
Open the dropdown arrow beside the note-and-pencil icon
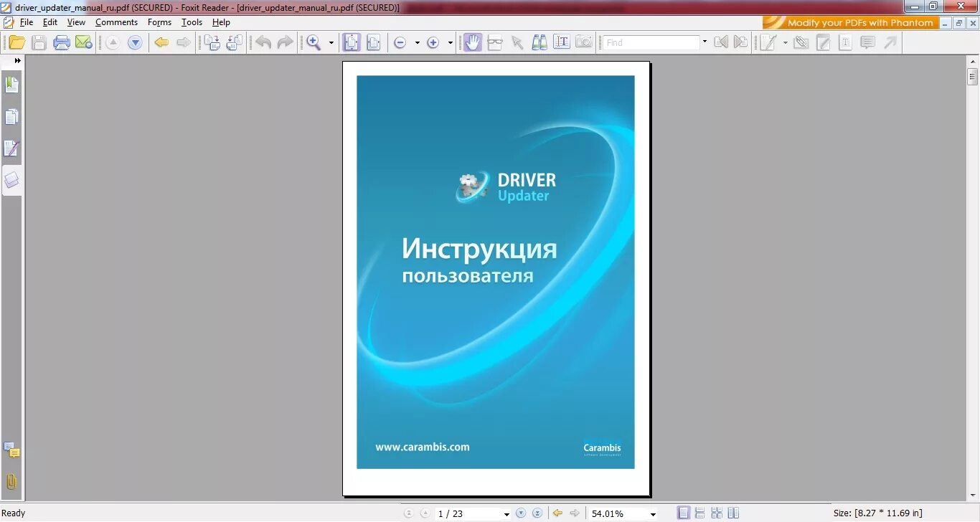pos(785,42)
